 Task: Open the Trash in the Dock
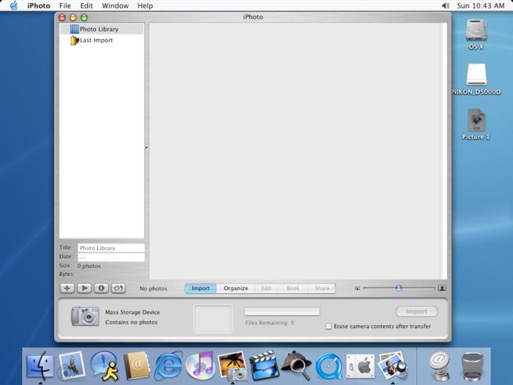[x=472, y=367]
